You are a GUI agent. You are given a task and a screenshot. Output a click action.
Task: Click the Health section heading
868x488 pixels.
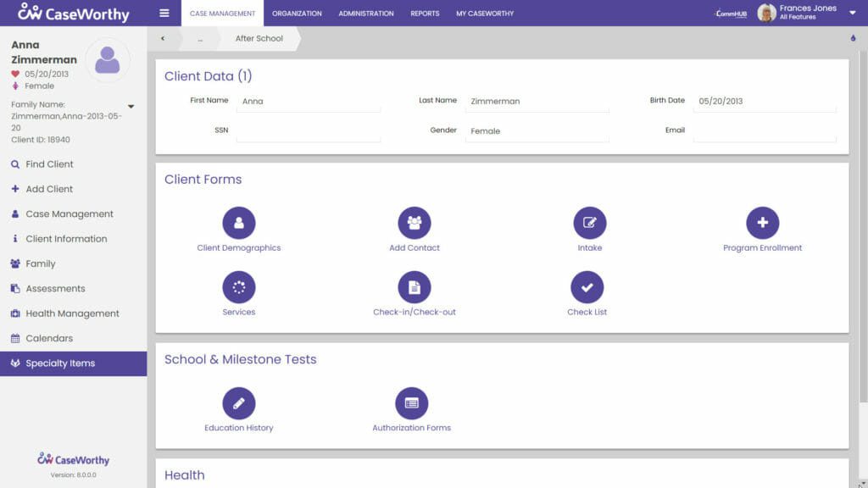(x=184, y=474)
